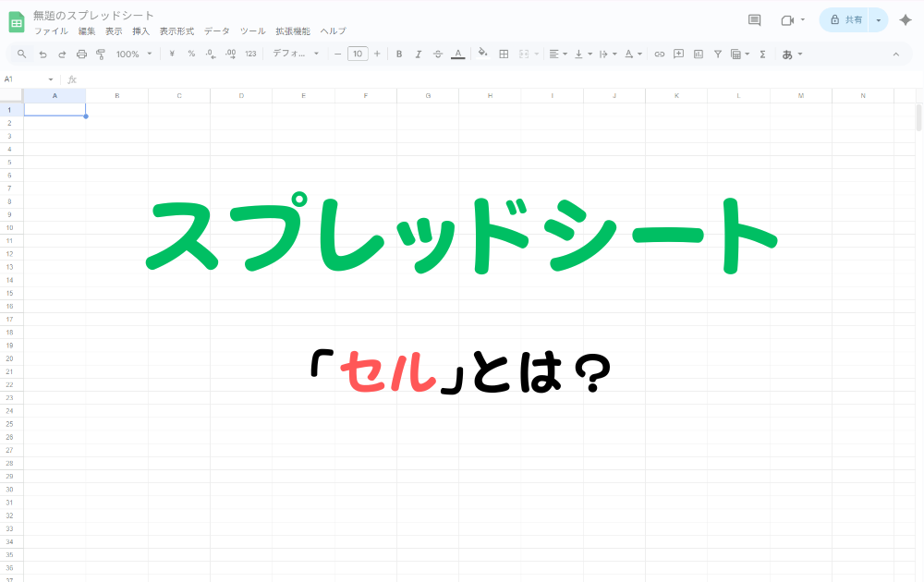Open the horizontal align dropdown
The width and height of the screenshot is (924, 582).
(558, 55)
